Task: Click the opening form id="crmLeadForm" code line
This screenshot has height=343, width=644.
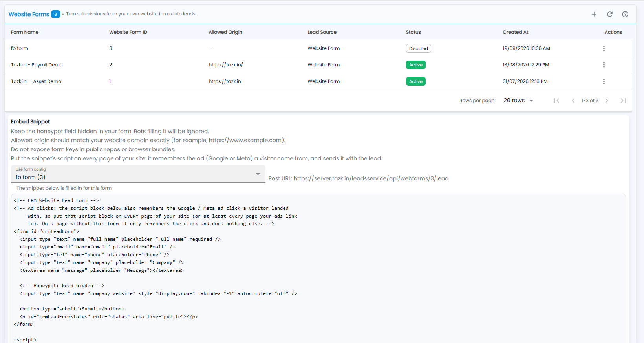Action: 46,231
